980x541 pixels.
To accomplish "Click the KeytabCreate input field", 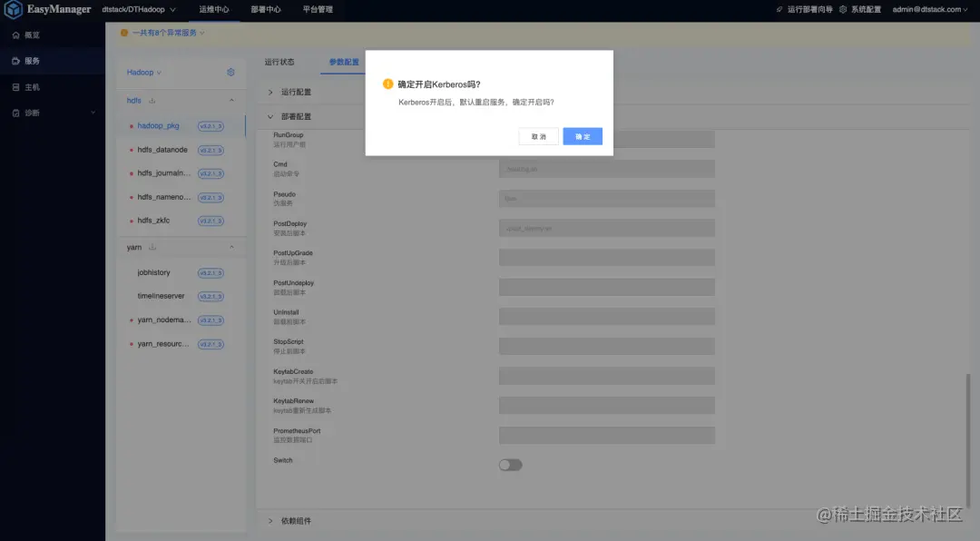I will point(607,376).
